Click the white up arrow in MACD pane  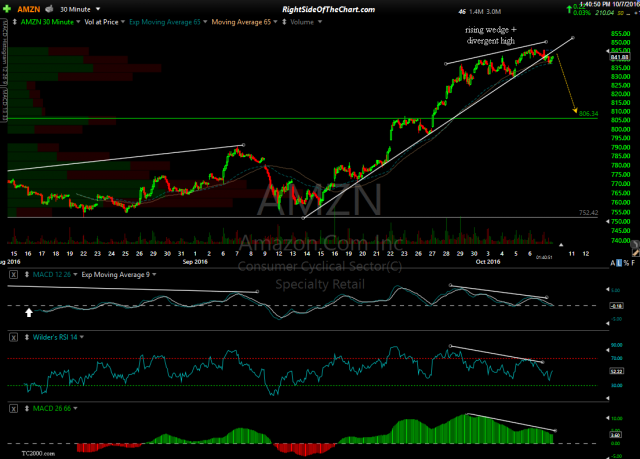click(29, 313)
